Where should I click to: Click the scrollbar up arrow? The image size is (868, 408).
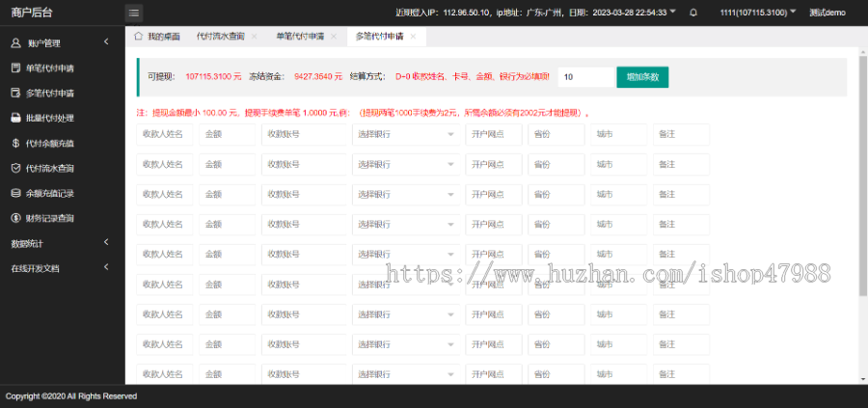pos(863,52)
